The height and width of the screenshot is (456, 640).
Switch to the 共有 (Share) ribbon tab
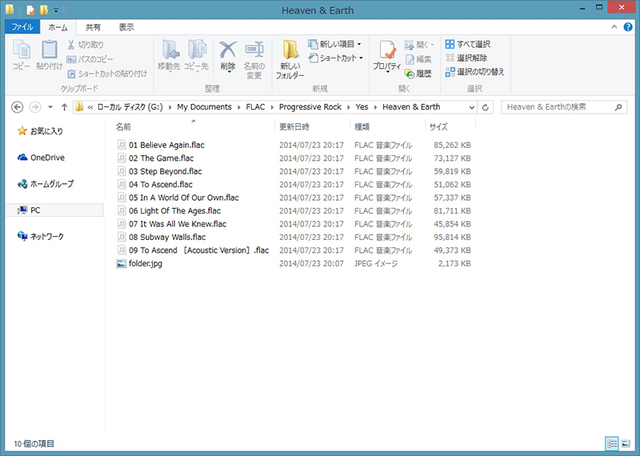click(x=92, y=27)
